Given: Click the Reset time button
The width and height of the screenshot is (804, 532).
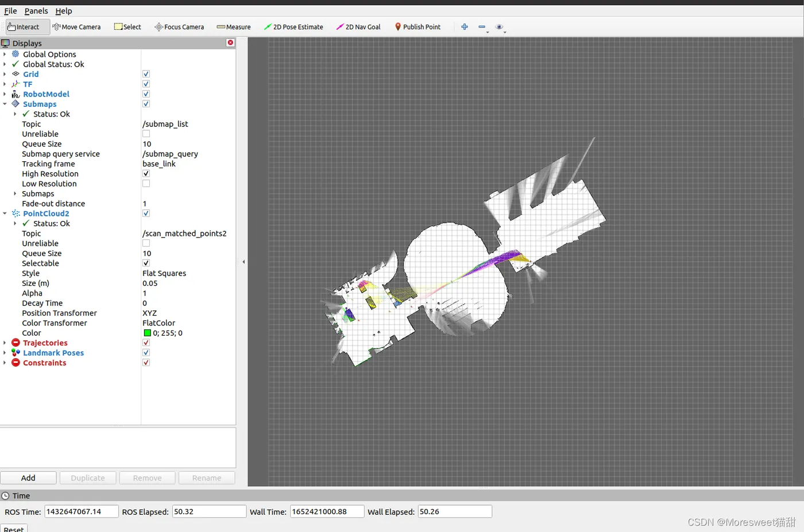Looking at the screenshot, I should point(14,529).
